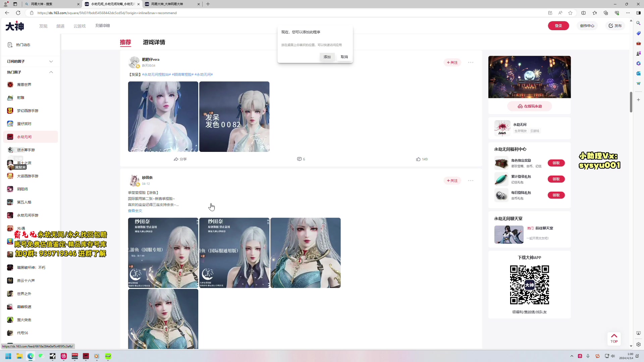The height and width of the screenshot is (362, 644).
Task: Open 巅峰极速 circle icon
Action: point(10,307)
